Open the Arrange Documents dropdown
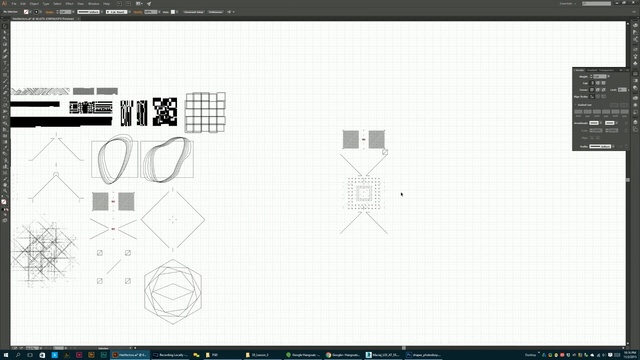640x360 pixels. tap(139, 4)
